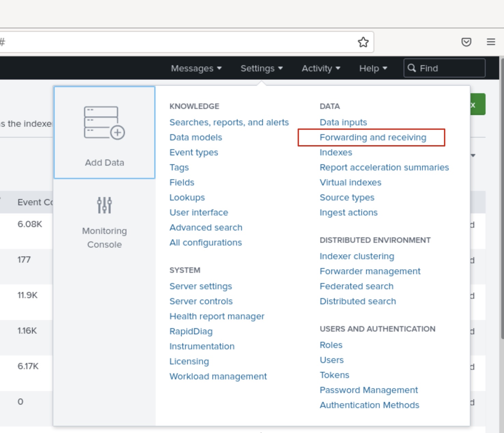
Task: Open Server settings
Action: [x=201, y=286]
